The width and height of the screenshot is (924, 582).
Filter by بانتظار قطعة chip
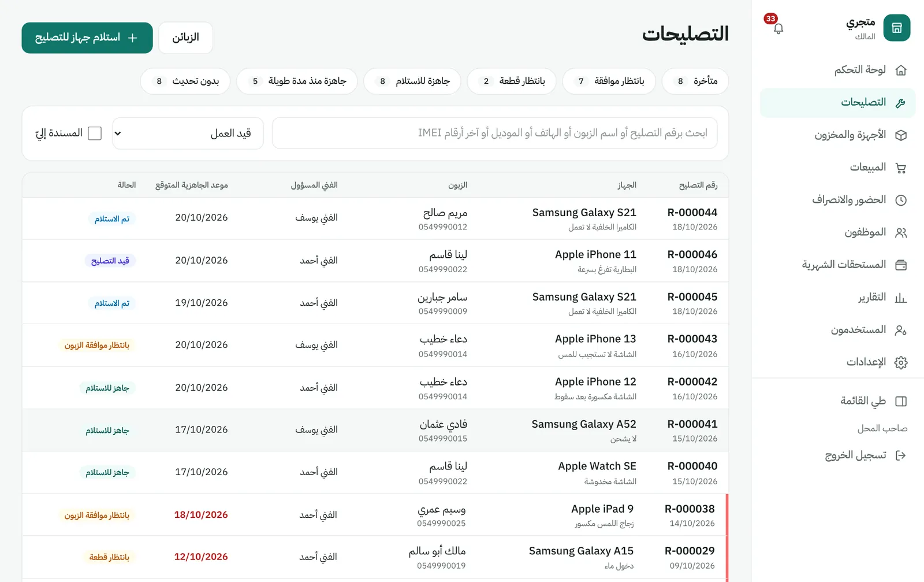pyautogui.click(x=512, y=81)
